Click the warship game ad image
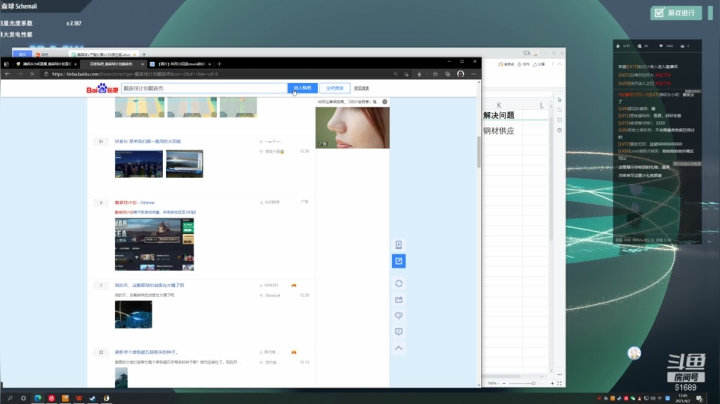Image resolution: width=720 pixels, height=404 pixels. pos(154,244)
